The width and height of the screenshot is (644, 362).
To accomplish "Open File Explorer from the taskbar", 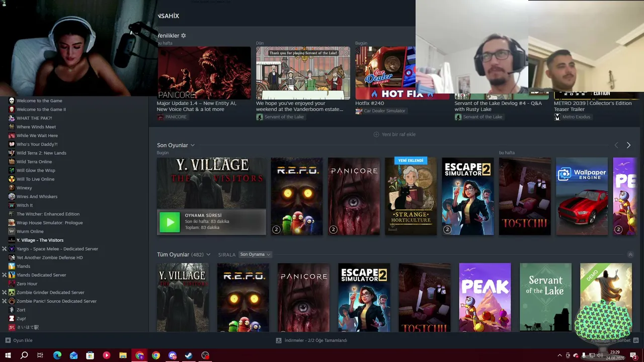I will point(123,355).
